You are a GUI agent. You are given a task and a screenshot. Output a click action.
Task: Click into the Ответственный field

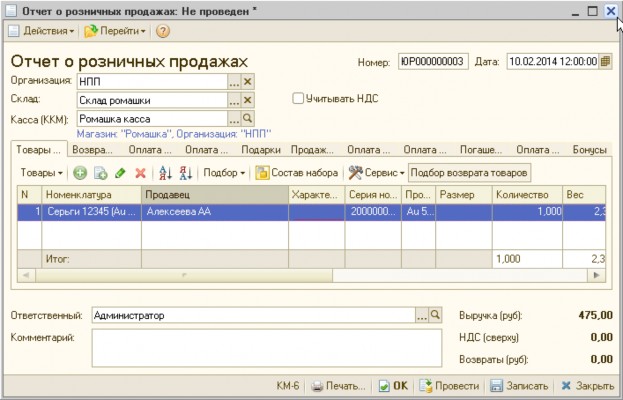coord(253,315)
